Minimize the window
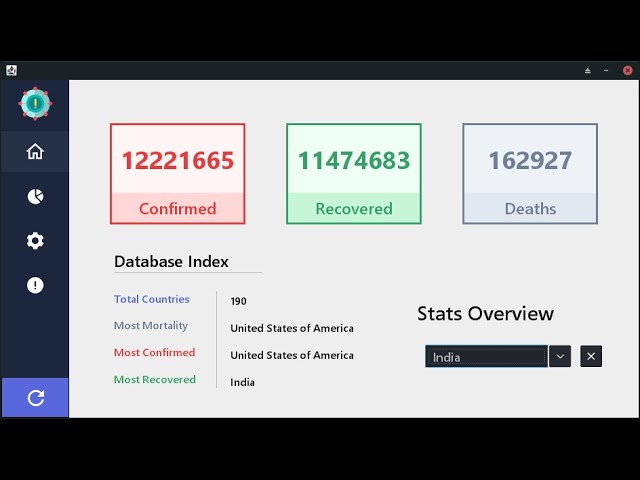The width and height of the screenshot is (640, 480). pyautogui.click(x=606, y=71)
